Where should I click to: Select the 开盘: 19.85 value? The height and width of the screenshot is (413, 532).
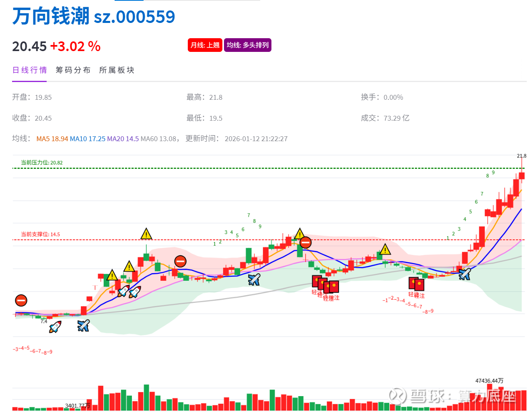click(x=32, y=97)
